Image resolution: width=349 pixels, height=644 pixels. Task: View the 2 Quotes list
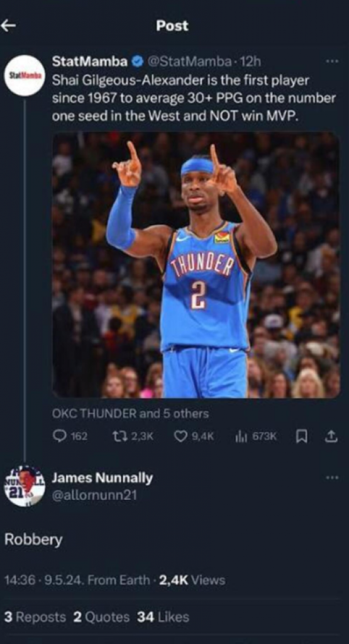[x=101, y=618]
